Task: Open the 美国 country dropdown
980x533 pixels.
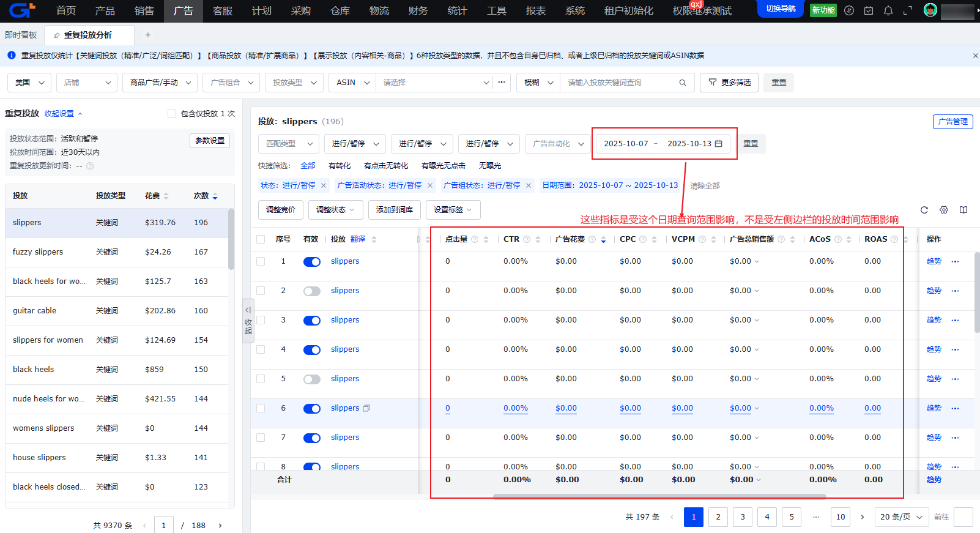Action: pyautogui.click(x=29, y=83)
